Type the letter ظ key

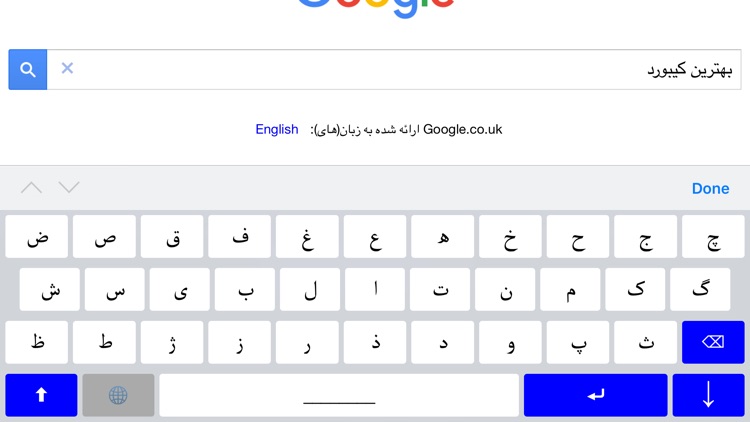[x=37, y=342]
